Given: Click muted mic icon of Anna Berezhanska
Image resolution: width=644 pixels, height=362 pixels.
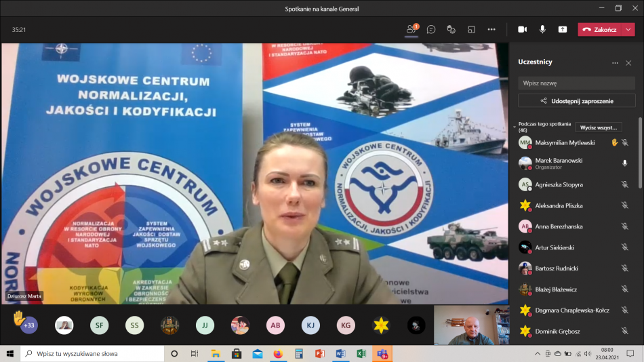Looking at the screenshot, I should (625, 226).
